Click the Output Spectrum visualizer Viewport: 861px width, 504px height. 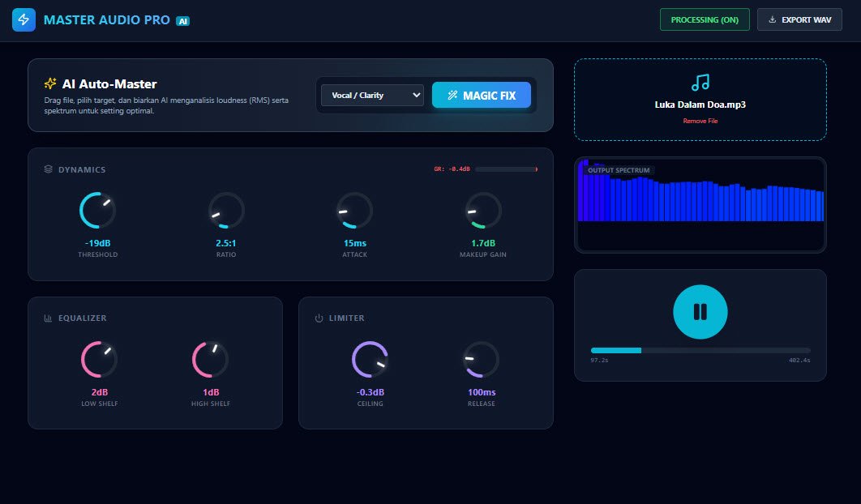pos(700,205)
